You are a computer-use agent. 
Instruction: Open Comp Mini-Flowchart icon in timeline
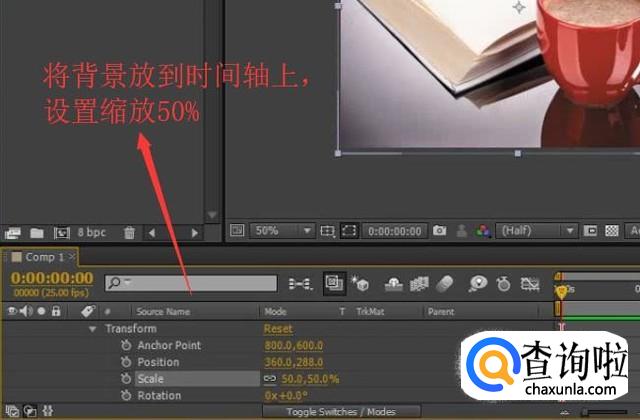[299, 284]
